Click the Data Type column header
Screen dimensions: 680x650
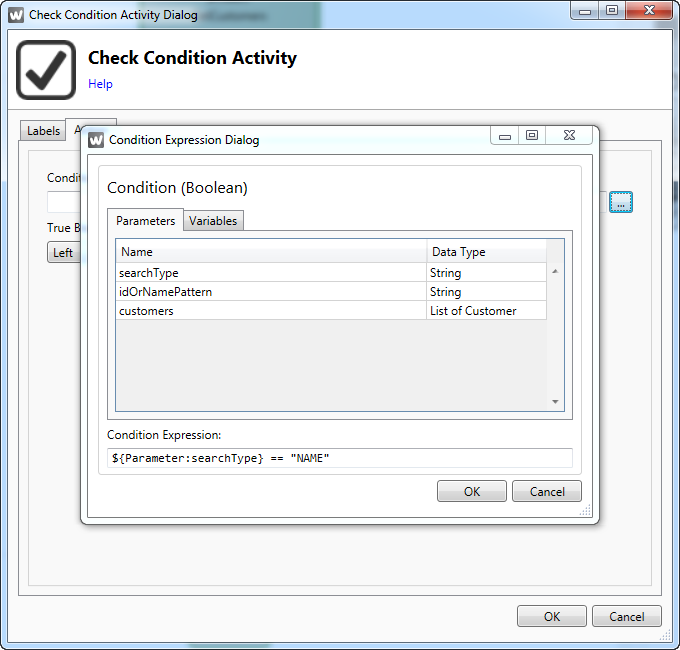(x=486, y=252)
